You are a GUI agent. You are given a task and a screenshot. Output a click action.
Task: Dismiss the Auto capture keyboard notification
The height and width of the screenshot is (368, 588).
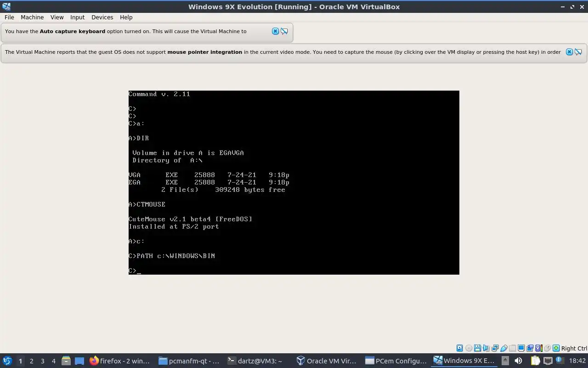click(x=275, y=31)
